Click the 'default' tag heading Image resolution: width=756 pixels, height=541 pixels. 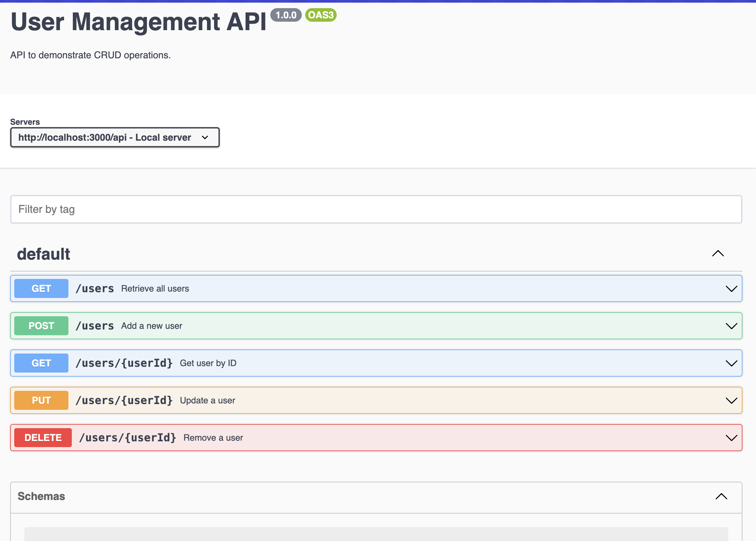(x=44, y=254)
